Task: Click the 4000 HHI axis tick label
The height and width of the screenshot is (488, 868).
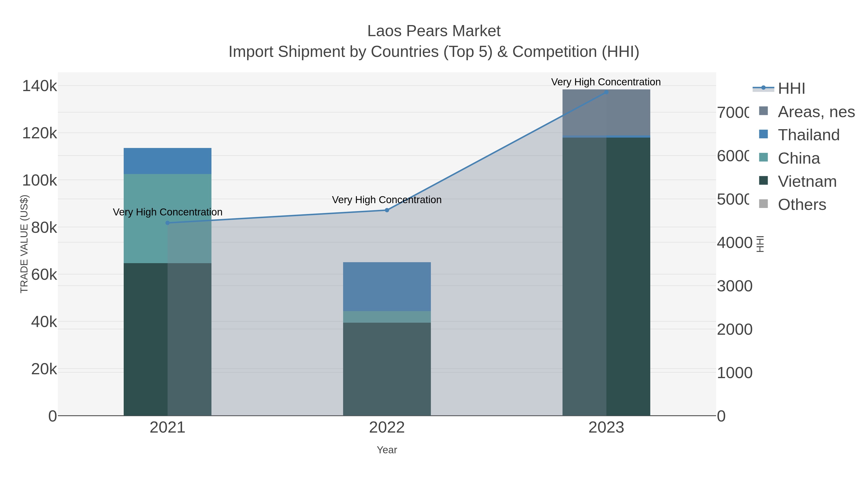Action: [x=735, y=243]
